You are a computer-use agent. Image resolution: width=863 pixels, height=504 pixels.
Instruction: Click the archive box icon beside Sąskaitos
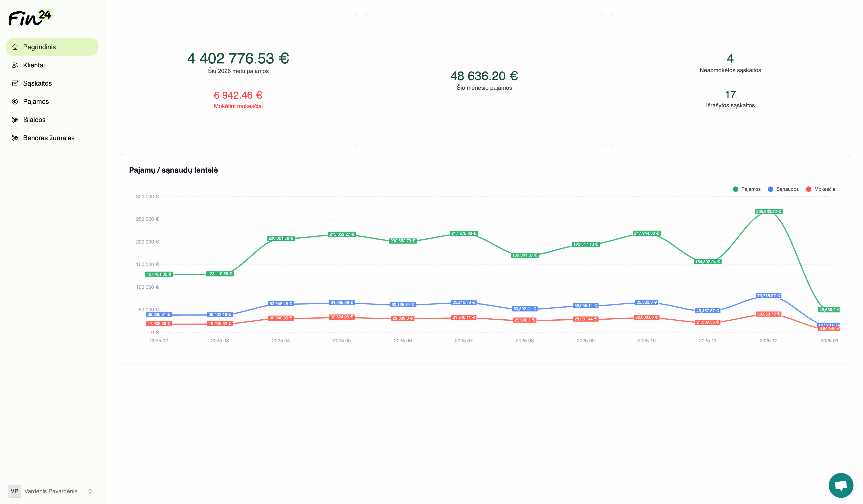click(15, 83)
